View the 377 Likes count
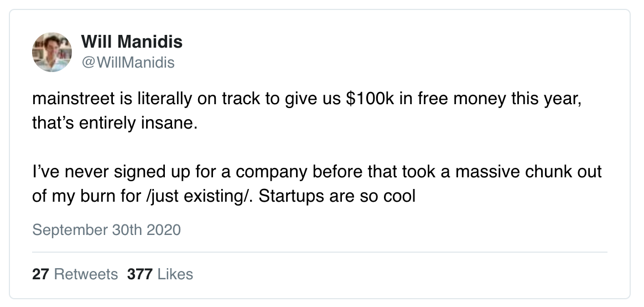Screen dimensions: 644x307 click(160, 274)
